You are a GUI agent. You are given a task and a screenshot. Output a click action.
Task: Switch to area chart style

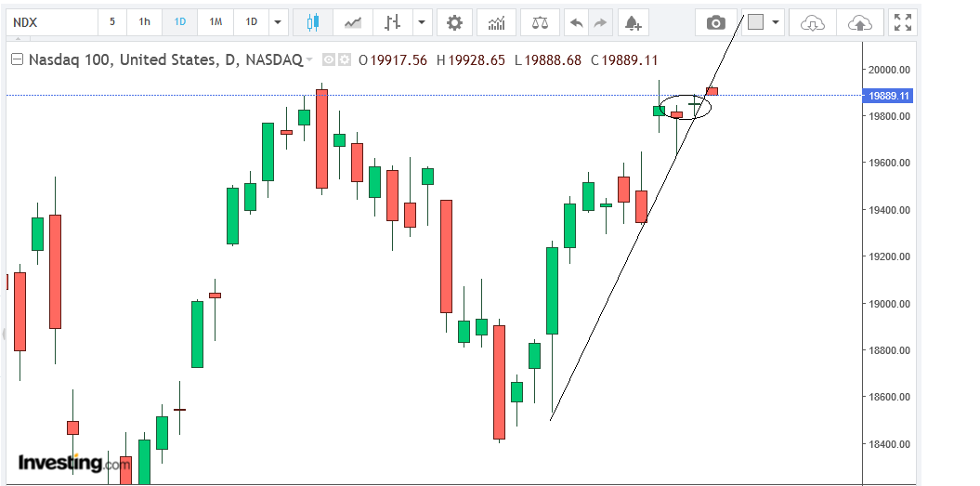point(353,21)
